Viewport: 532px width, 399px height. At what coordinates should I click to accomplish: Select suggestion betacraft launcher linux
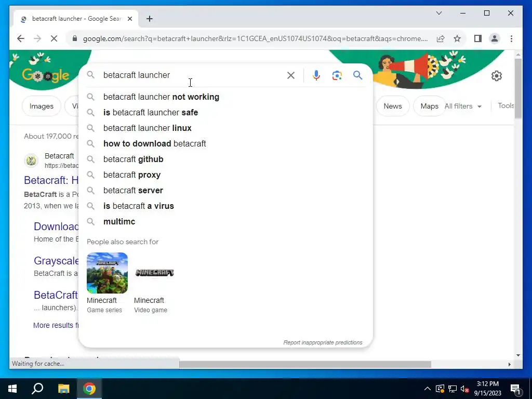coord(225,128)
